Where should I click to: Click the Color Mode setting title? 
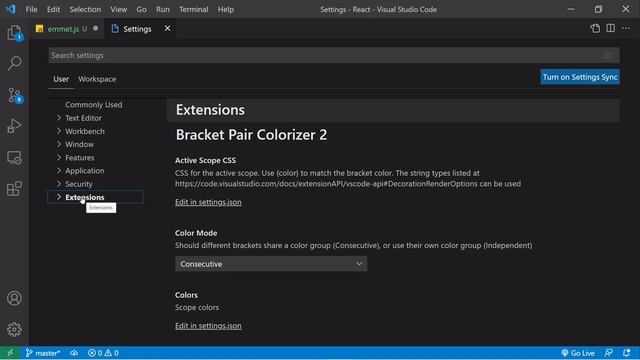tap(196, 233)
